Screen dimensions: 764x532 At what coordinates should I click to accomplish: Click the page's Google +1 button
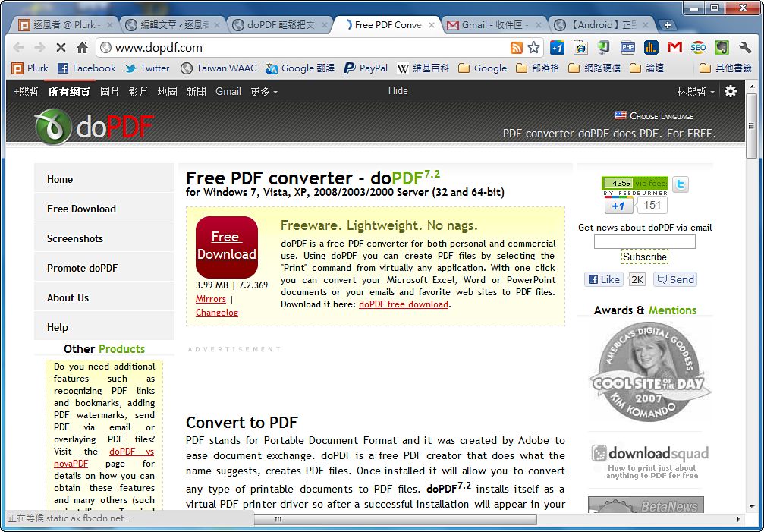[618, 206]
